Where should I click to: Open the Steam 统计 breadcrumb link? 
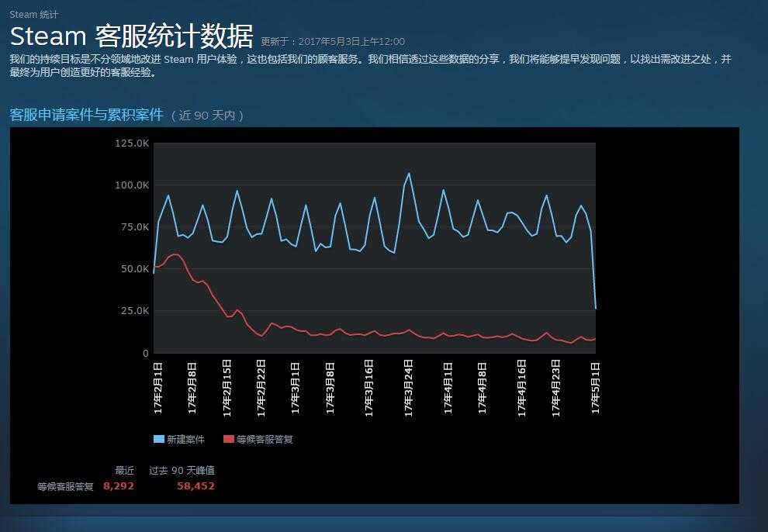[x=33, y=15]
